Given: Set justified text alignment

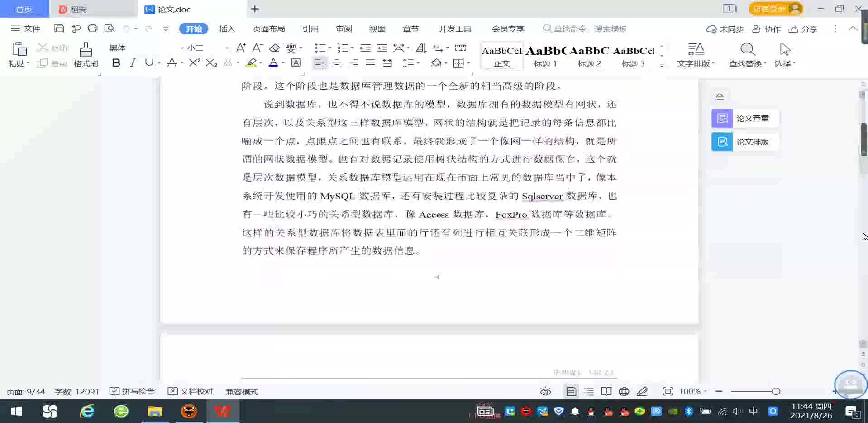Looking at the screenshot, I should (370, 63).
